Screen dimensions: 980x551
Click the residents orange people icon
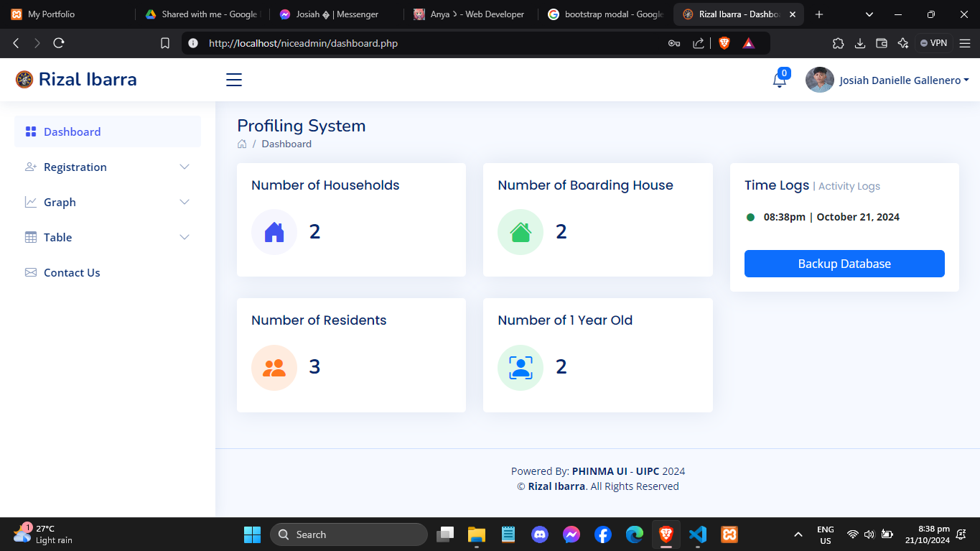pos(274,368)
